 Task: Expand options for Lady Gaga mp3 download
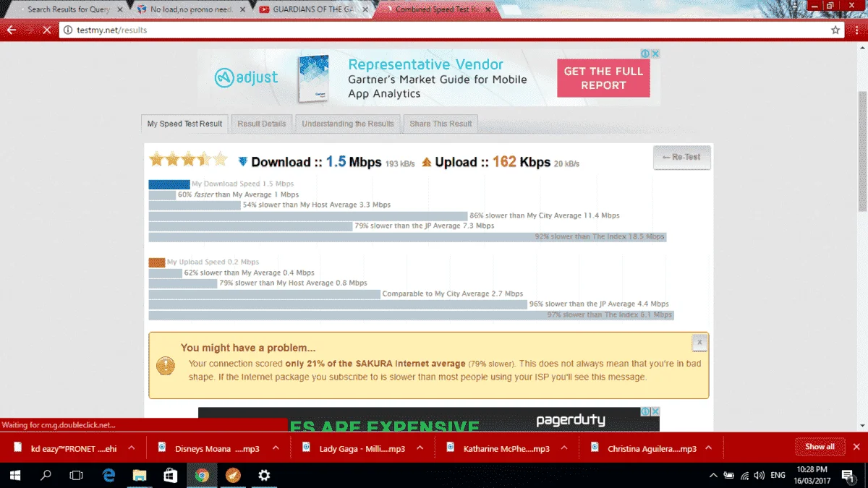[x=420, y=448]
